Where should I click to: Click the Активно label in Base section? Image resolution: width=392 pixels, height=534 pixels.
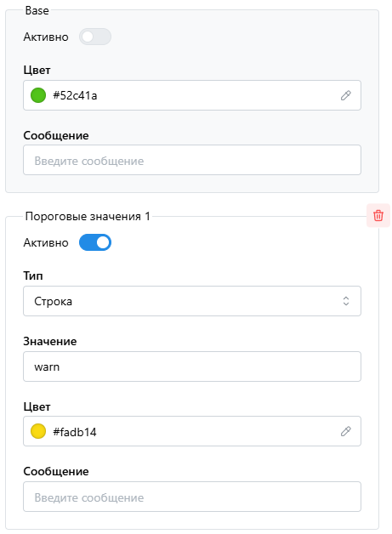(x=46, y=37)
